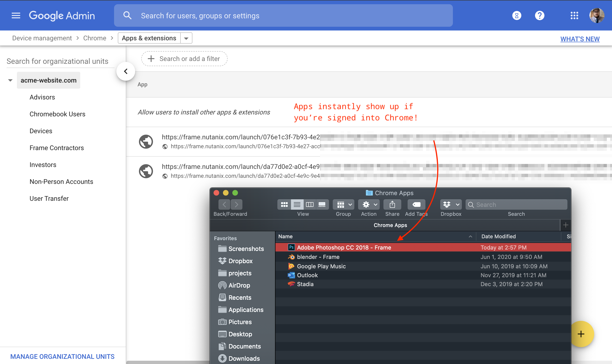Click the Finder Share button
The image size is (612, 364).
tap(392, 205)
